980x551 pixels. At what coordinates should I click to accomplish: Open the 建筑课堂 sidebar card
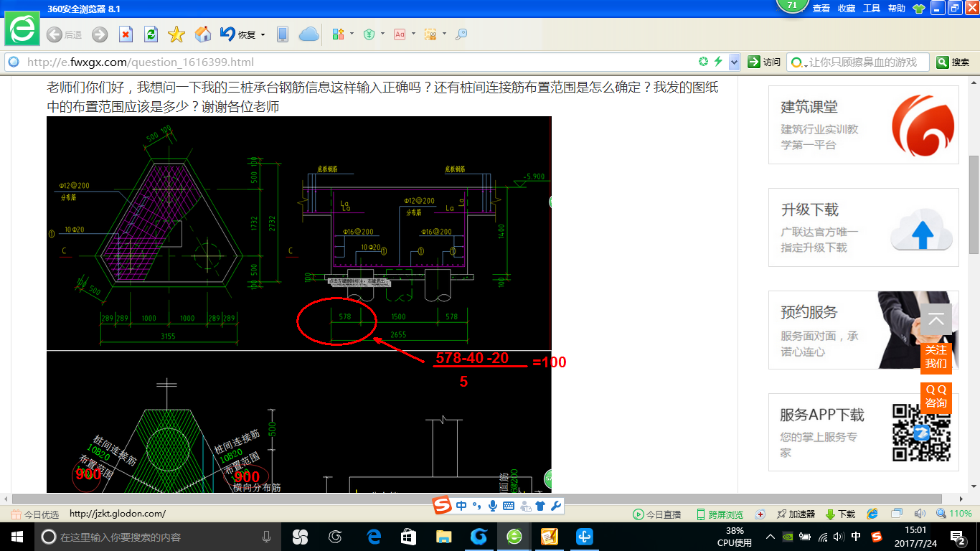[x=864, y=125]
